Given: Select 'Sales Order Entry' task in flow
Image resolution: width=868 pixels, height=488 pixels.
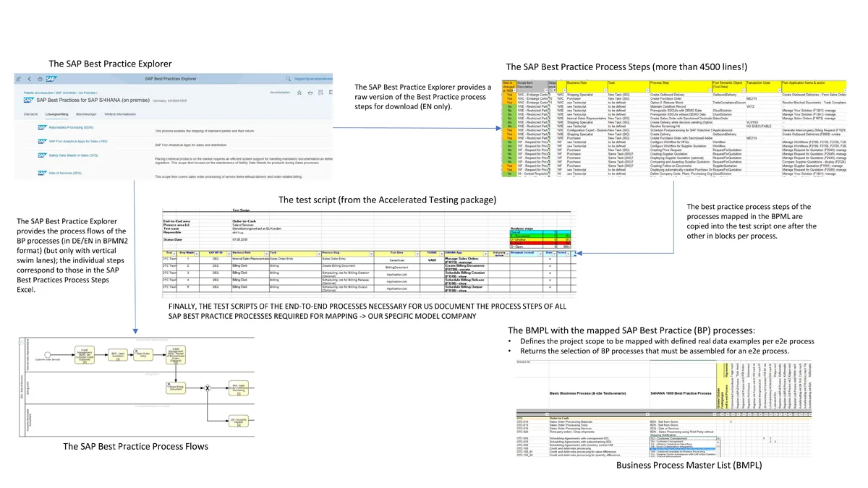Looking at the screenshot, I should pos(143,355).
